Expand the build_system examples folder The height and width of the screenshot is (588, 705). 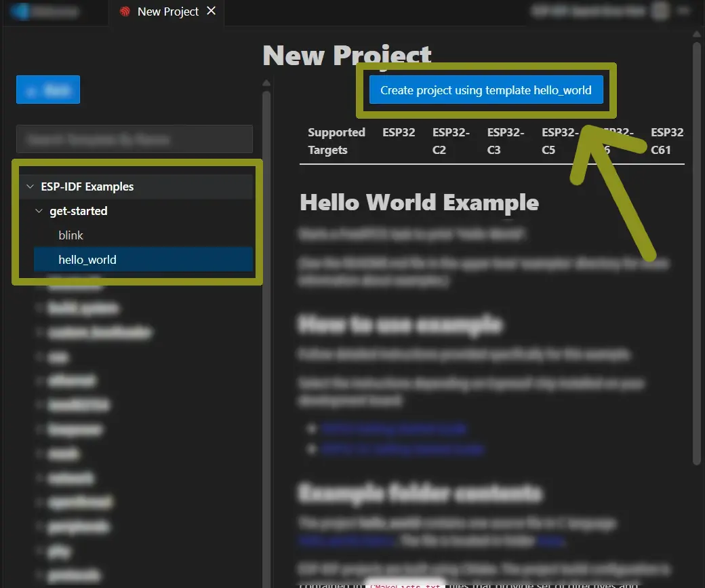83,309
